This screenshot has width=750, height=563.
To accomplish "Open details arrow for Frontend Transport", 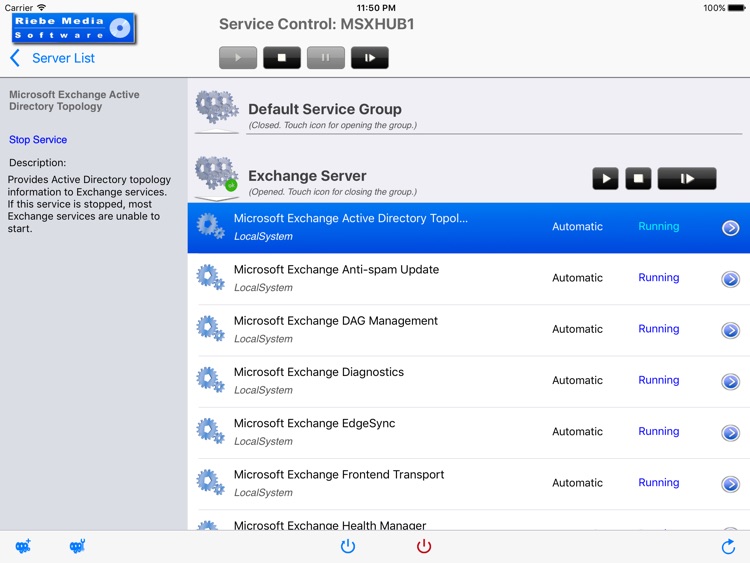I will (x=730, y=484).
